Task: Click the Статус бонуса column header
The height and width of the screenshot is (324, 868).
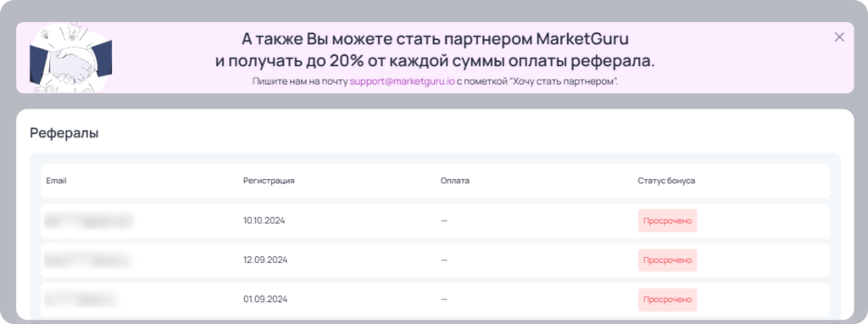Action: [x=666, y=182]
